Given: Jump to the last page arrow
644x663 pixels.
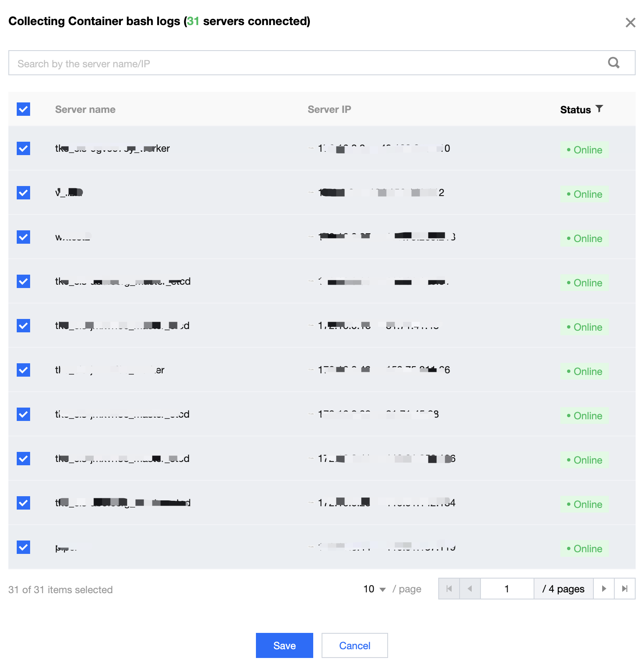Looking at the screenshot, I should (625, 589).
